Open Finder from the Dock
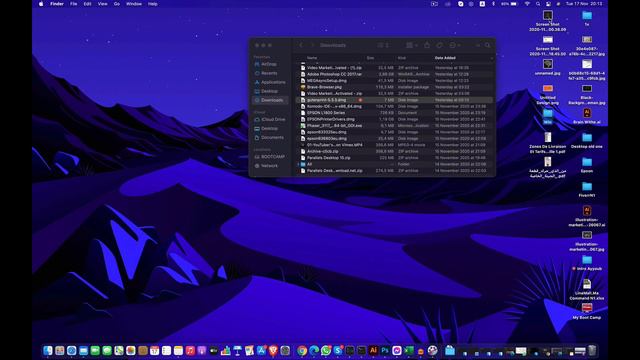 [x=48, y=350]
